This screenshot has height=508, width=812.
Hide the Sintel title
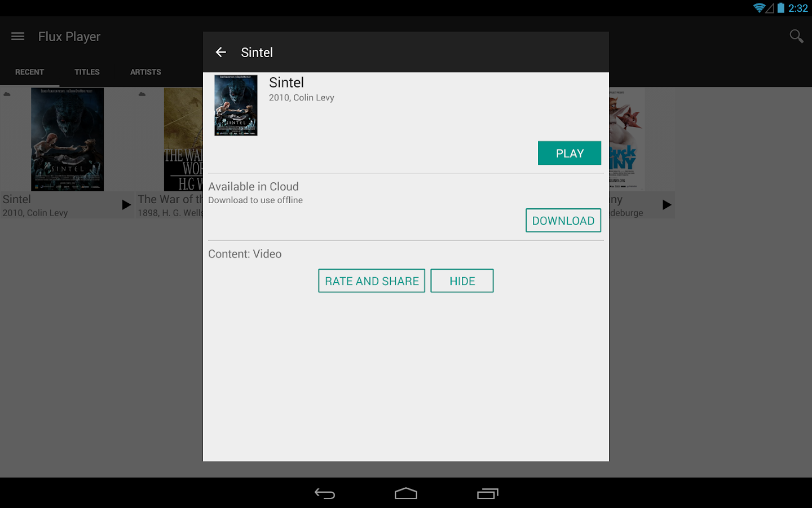point(462,281)
